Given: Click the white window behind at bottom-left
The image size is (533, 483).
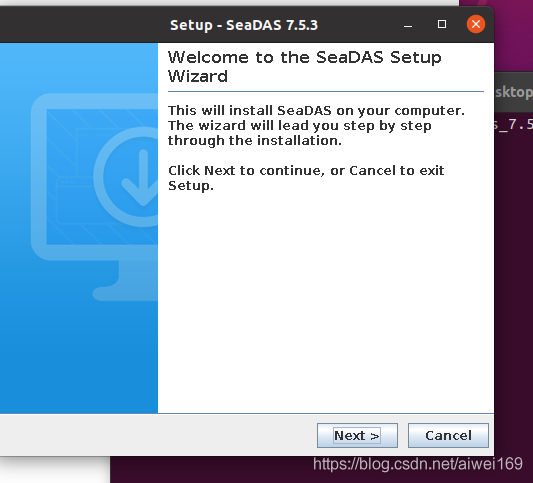Looking at the screenshot, I should point(54,469).
